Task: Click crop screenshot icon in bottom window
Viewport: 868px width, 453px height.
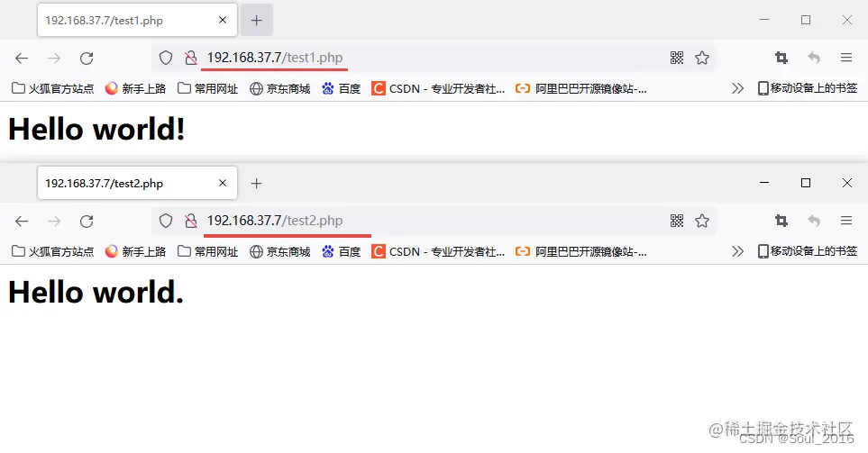Action: click(781, 221)
